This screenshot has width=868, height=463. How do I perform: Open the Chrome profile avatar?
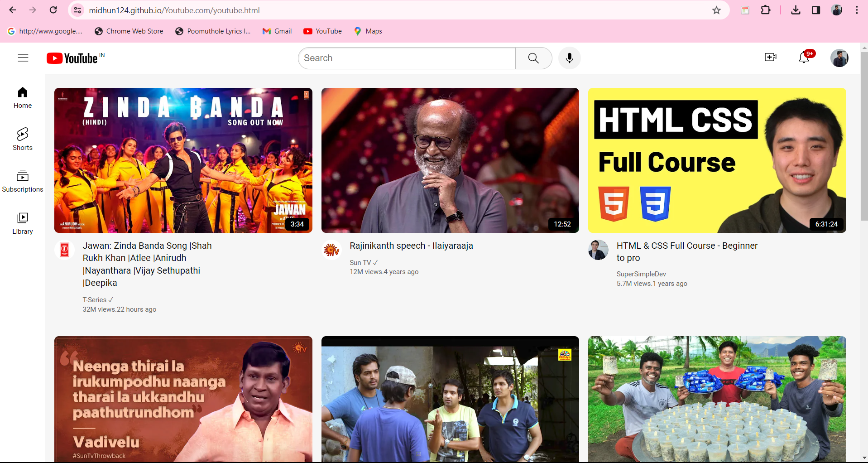[x=837, y=10]
